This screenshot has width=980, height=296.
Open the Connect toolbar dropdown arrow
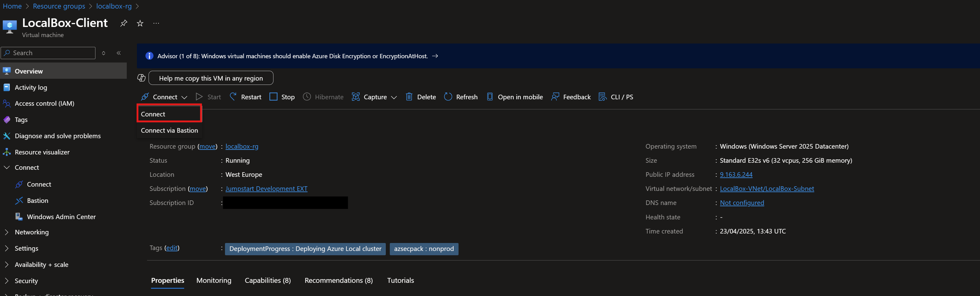click(x=184, y=97)
